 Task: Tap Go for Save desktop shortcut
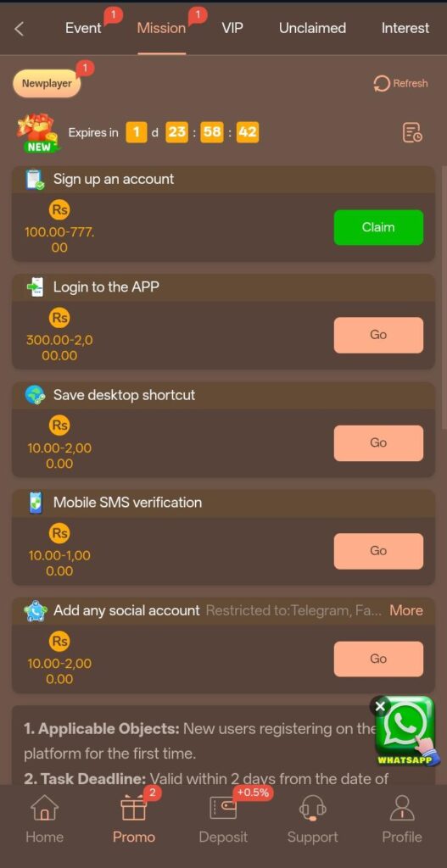(x=378, y=442)
